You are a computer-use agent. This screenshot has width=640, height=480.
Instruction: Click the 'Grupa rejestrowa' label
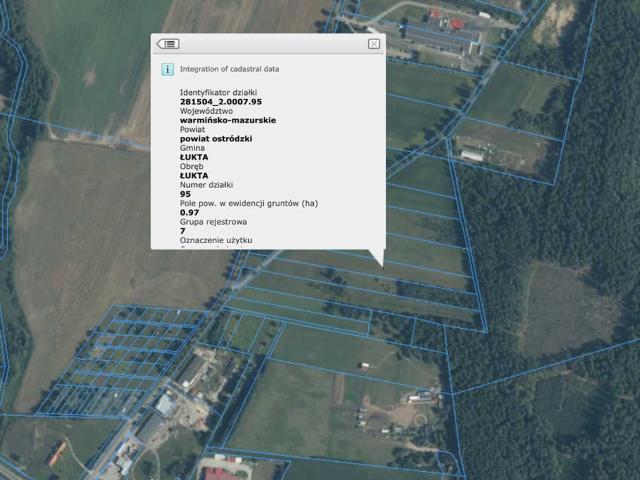coord(213,222)
